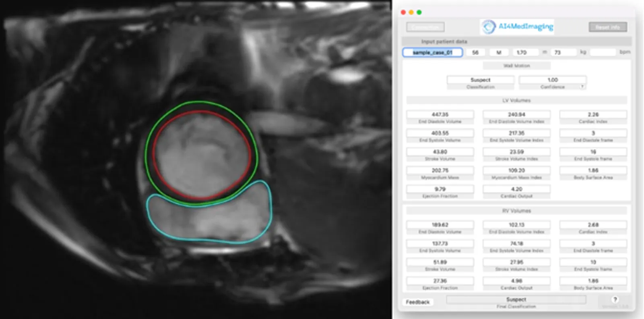Click the empty bpm heart rate field
This screenshot has height=319, width=644.
[x=603, y=52]
